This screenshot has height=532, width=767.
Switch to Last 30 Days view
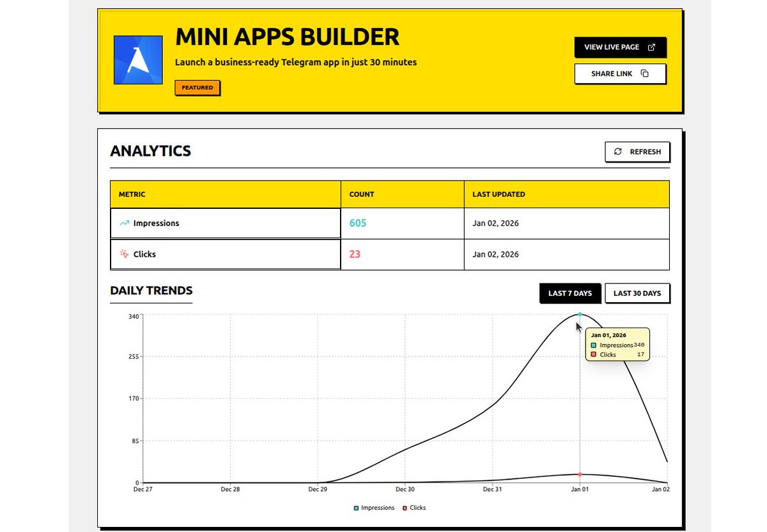click(637, 293)
